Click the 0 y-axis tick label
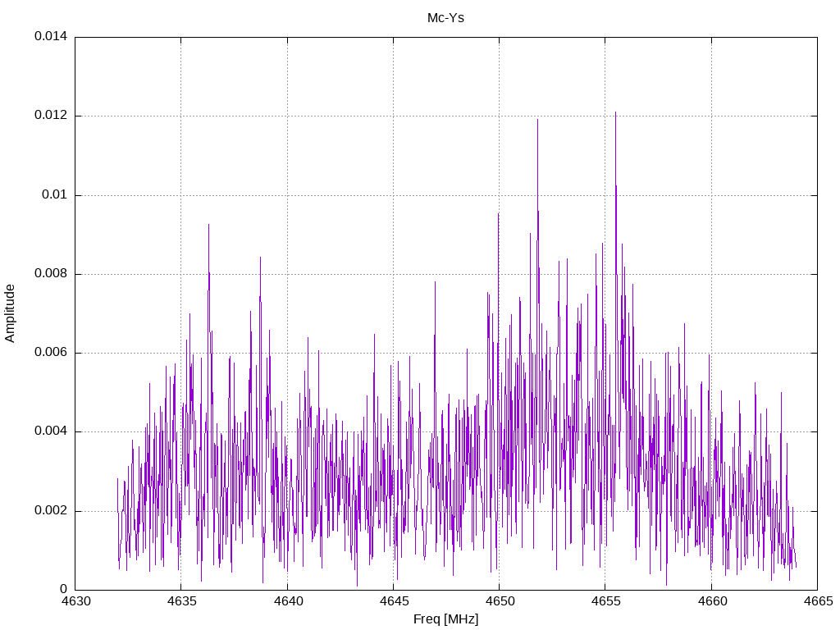Screen dimensions: 840x630 64,589
